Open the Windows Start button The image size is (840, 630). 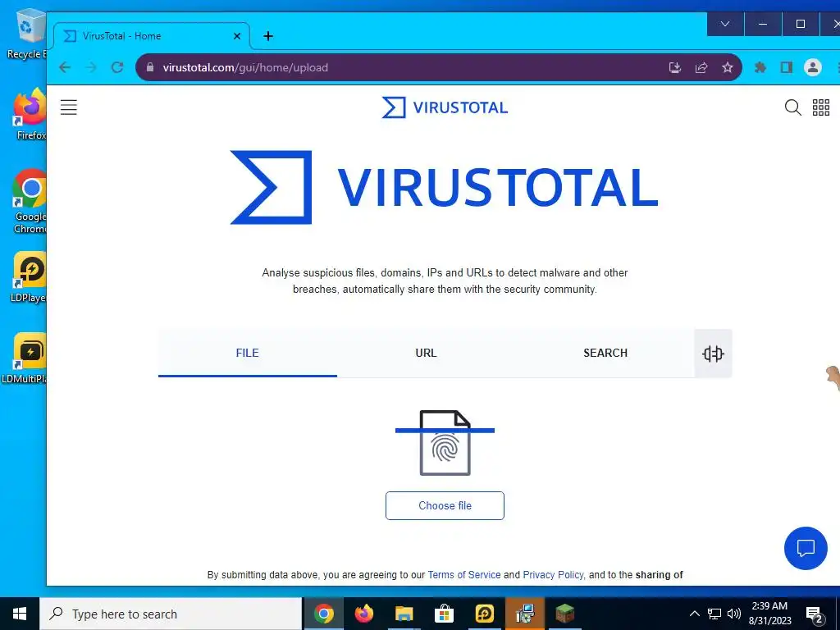tap(20, 614)
